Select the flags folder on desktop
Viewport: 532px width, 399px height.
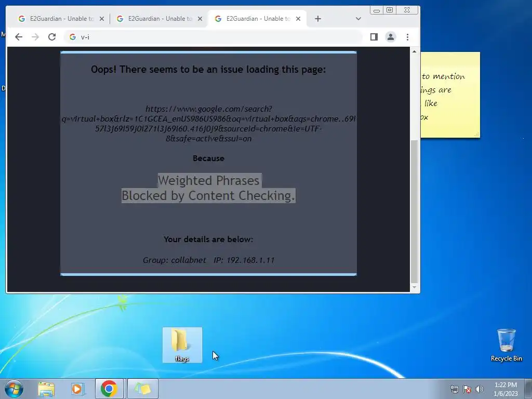pyautogui.click(x=182, y=345)
